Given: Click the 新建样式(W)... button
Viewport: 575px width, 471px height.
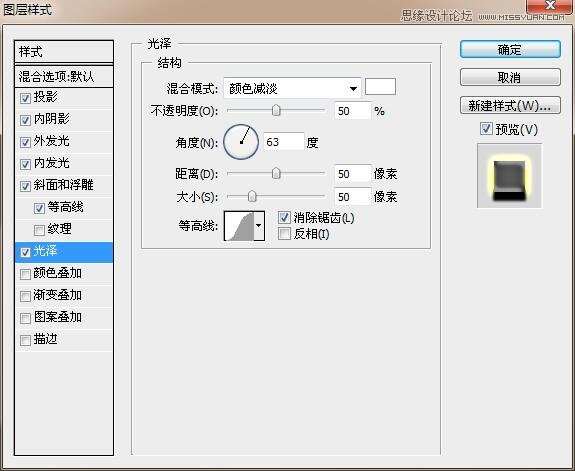Looking at the screenshot, I should (510, 106).
